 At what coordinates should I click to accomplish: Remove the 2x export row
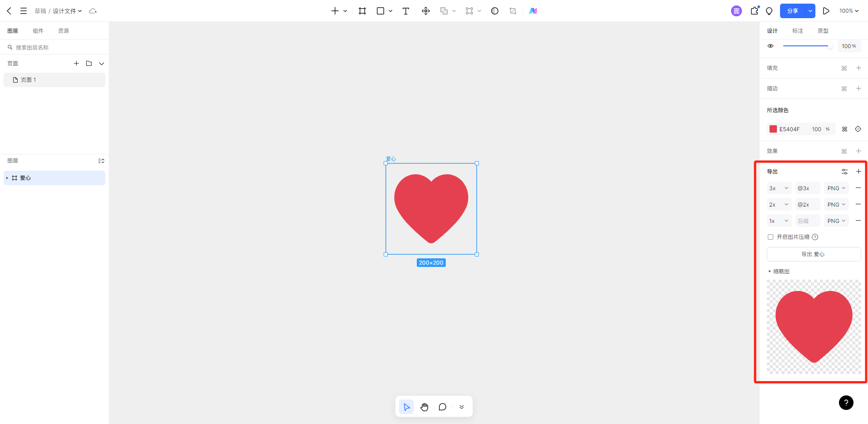[858, 204]
